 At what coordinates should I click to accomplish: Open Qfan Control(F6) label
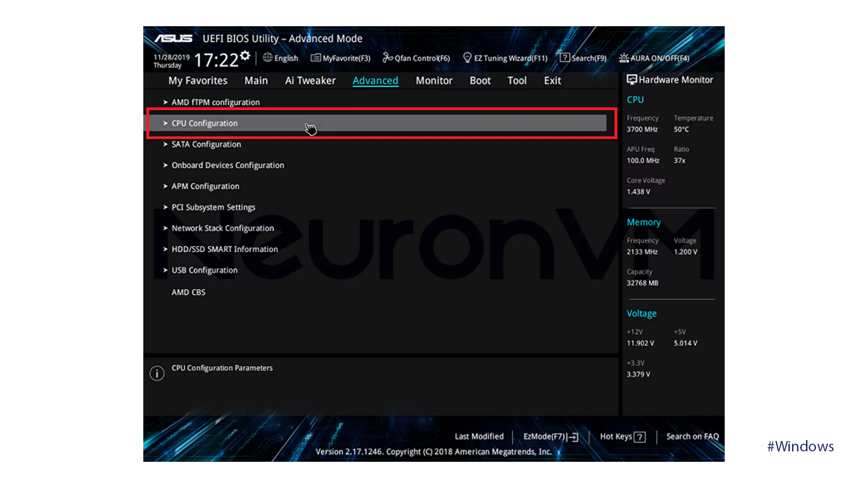(422, 58)
